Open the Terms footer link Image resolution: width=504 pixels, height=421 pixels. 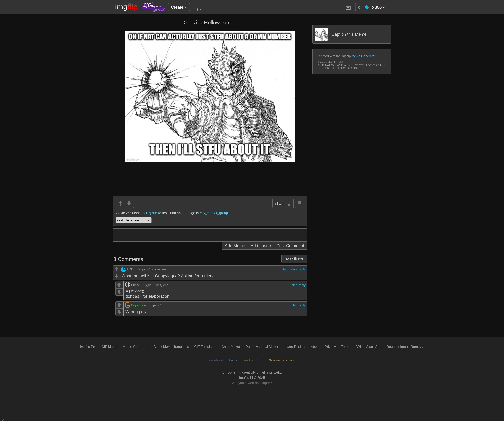[x=346, y=347]
